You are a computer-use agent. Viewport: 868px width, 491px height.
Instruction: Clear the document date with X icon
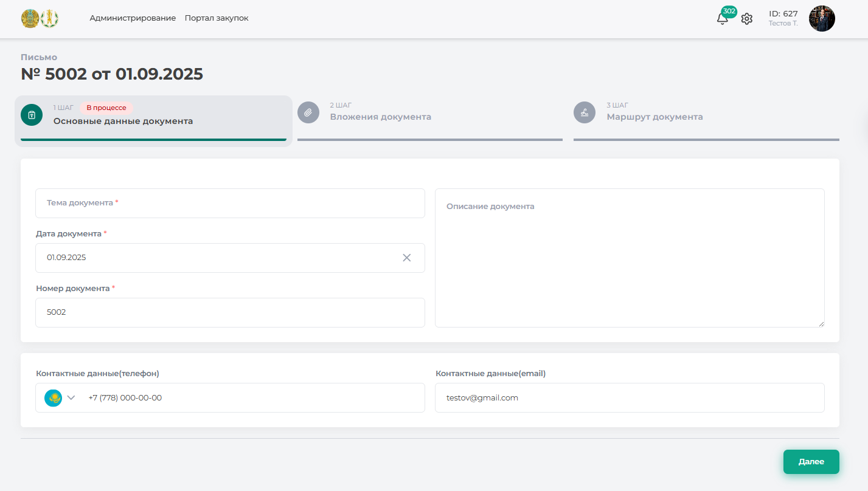click(407, 258)
